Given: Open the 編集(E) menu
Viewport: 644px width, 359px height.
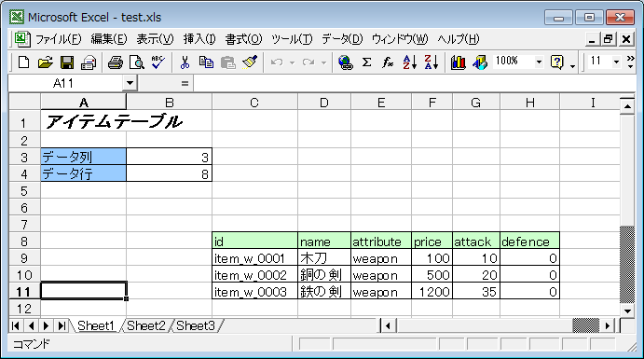Looking at the screenshot, I should (109, 39).
